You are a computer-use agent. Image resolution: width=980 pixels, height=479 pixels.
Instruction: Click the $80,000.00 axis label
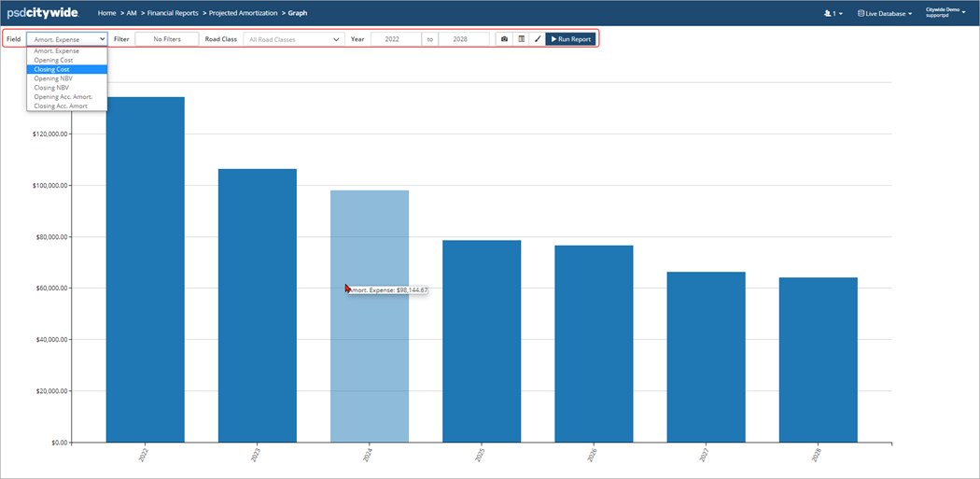pos(51,237)
